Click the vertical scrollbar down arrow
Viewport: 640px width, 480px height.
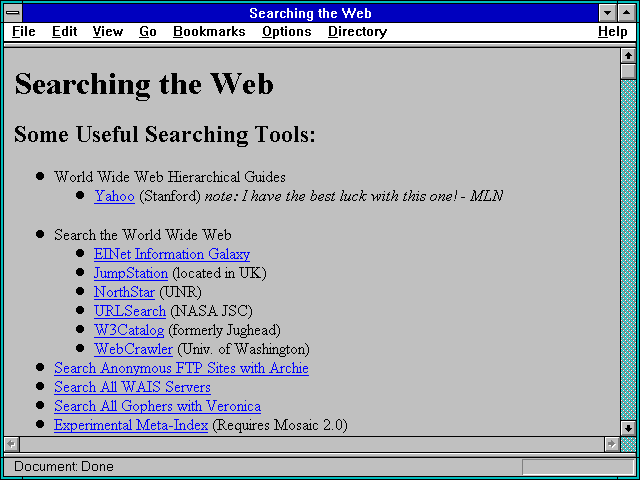[628, 428]
